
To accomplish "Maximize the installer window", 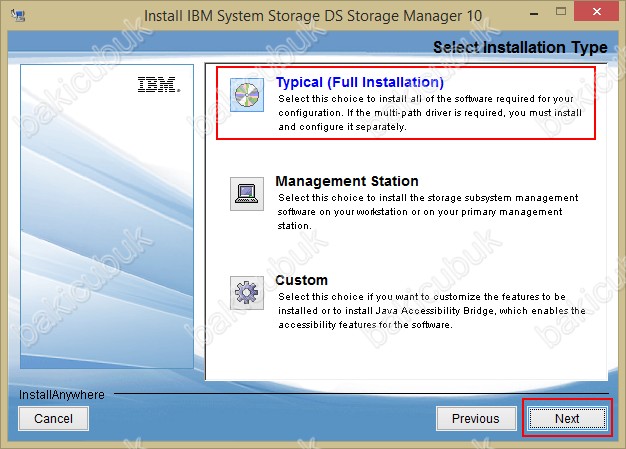I will click(x=561, y=12).
